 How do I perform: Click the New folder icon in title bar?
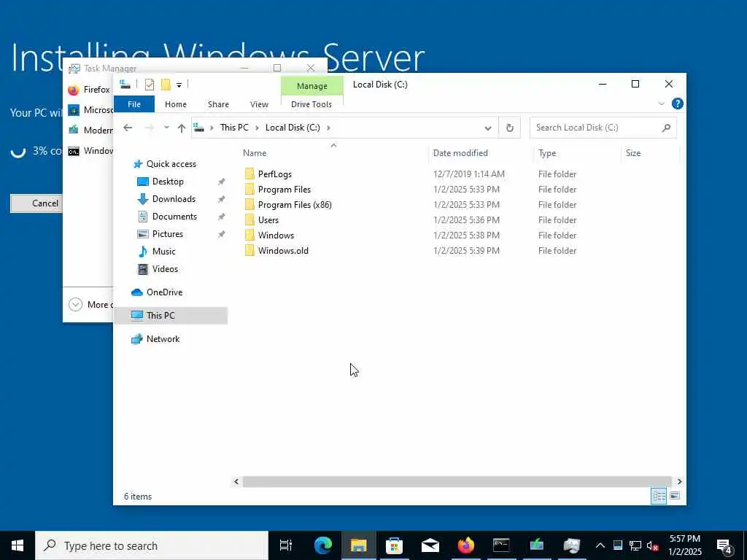(166, 85)
